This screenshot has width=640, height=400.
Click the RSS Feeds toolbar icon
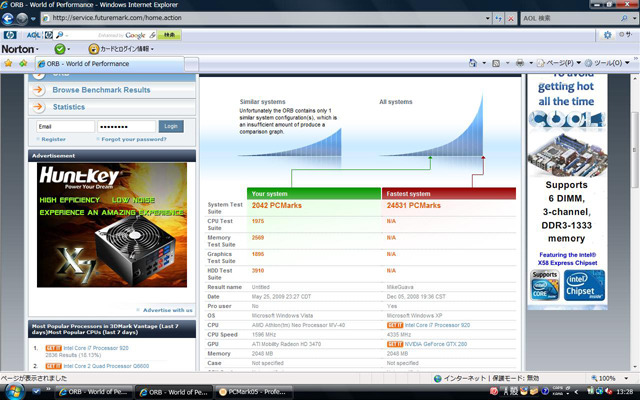[496, 63]
